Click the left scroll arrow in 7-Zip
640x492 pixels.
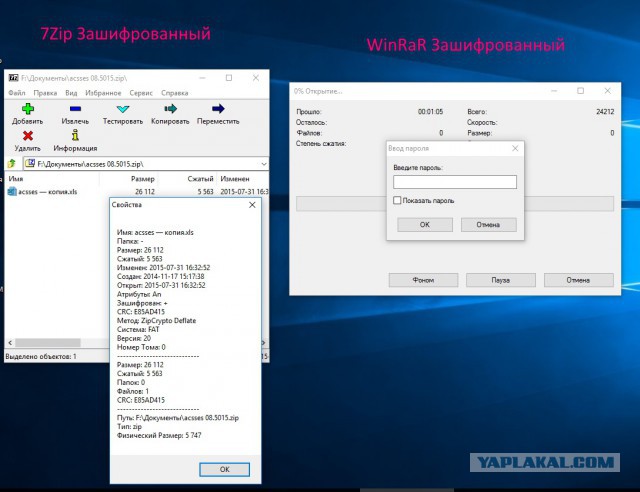pos(10,343)
